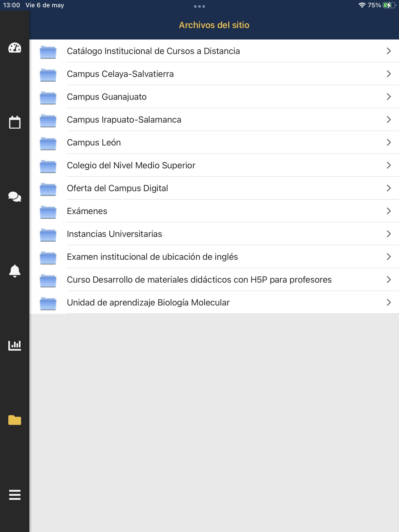399x532 pixels.
Task: Open Colegio del Nivel Medio Superior folder
Action: coord(214,165)
